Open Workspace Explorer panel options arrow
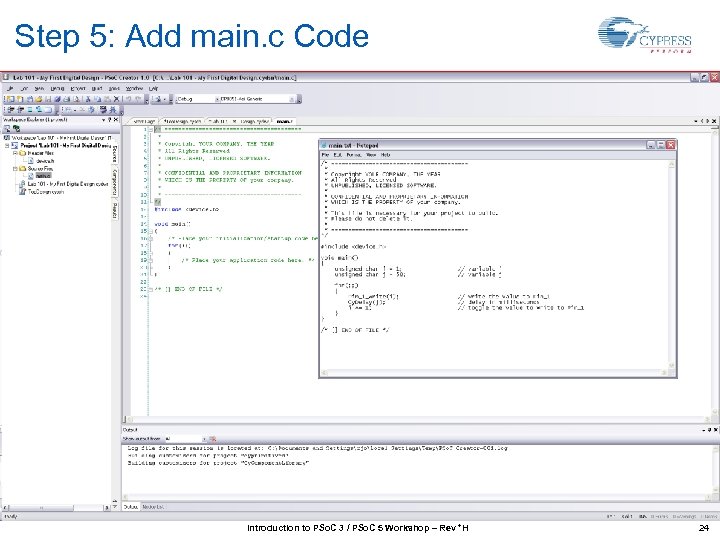This screenshot has height=540, width=720. click(104, 119)
